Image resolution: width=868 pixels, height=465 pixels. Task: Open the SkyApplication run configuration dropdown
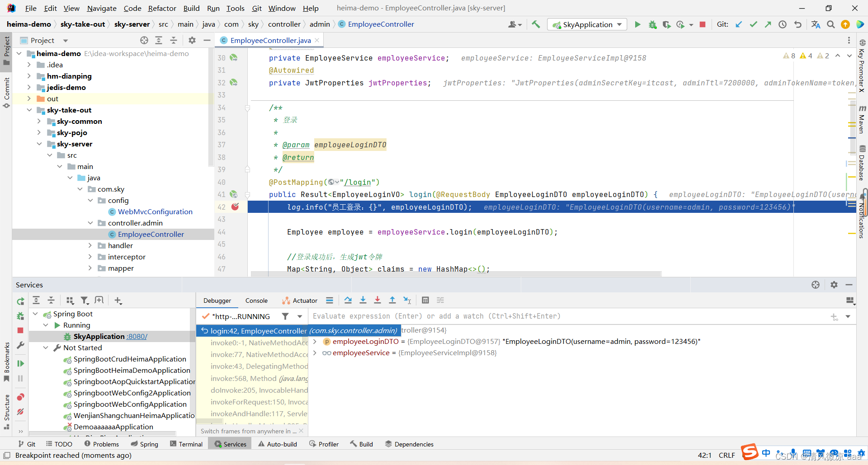click(x=587, y=24)
